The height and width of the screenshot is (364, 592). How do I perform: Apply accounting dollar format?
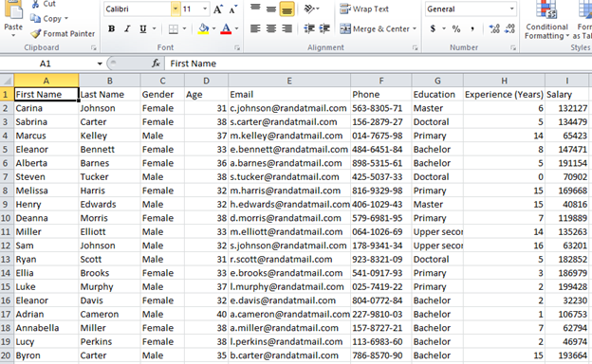pyautogui.click(x=433, y=28)
